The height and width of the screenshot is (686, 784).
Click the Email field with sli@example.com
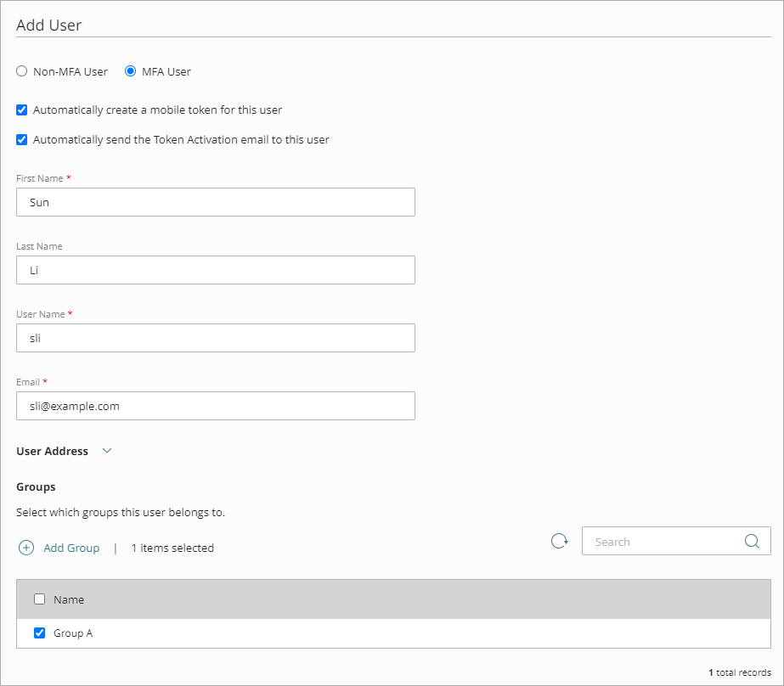216,407
